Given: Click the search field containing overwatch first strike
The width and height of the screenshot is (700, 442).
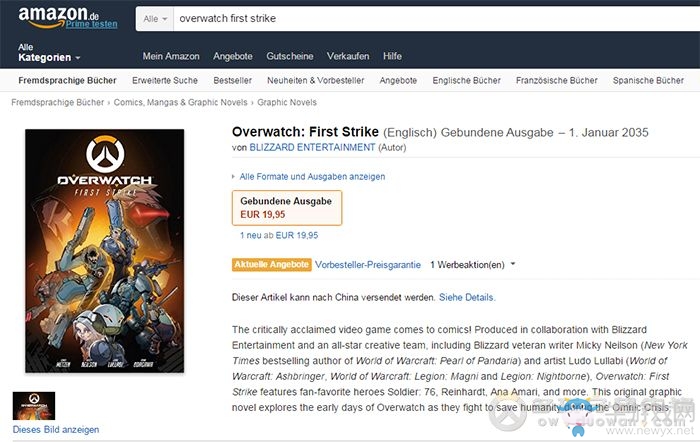Looking at the screenshot, I should [437, 19].
